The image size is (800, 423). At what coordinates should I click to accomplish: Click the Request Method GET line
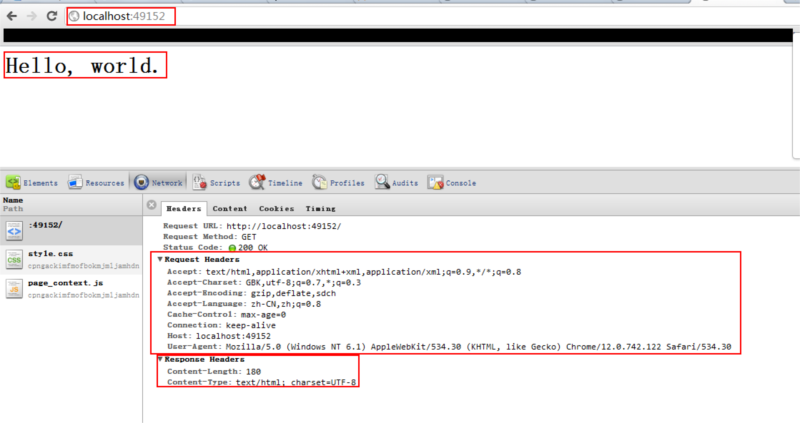click(210, 237)
